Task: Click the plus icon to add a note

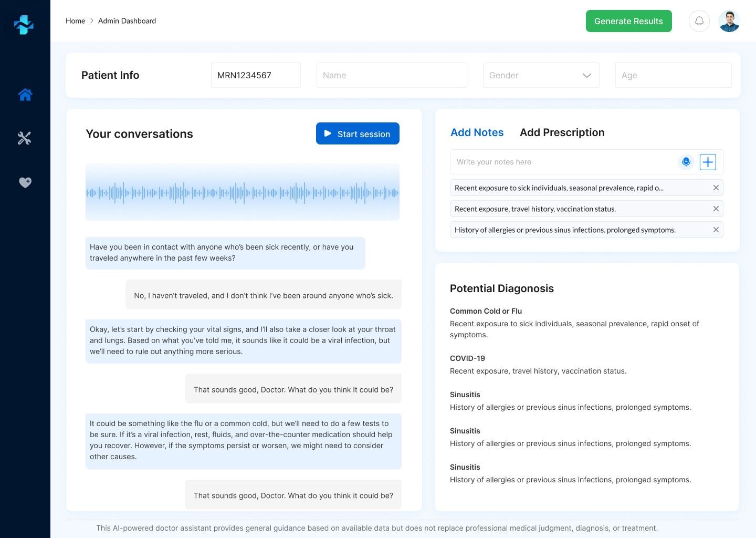Action: (708, 162)
